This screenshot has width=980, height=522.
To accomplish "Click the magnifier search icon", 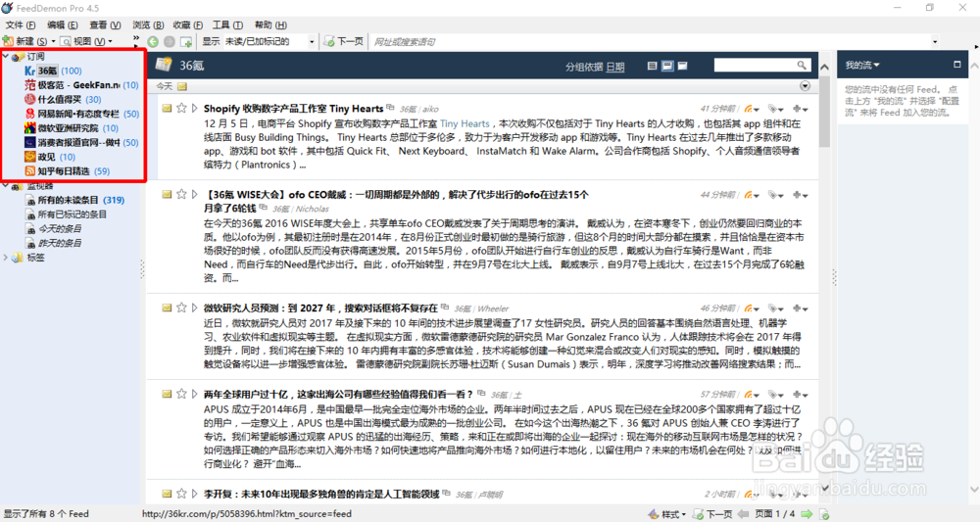I will click(802, 65).
